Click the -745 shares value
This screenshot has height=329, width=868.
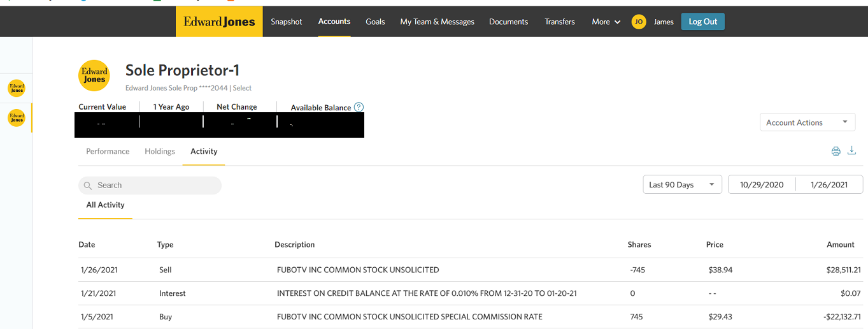(x=637, y=270)
